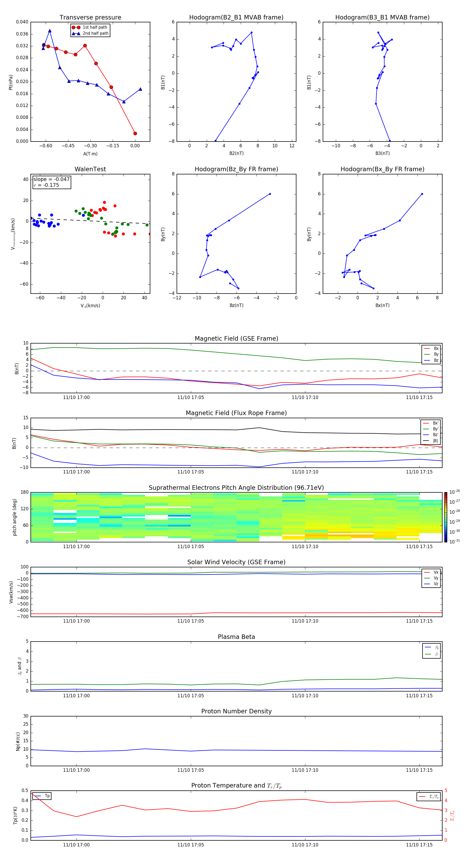Click 'B2(nT)' x-axis label
The height and width of the screenshot is (868, 473).
(x=236, y=153)
